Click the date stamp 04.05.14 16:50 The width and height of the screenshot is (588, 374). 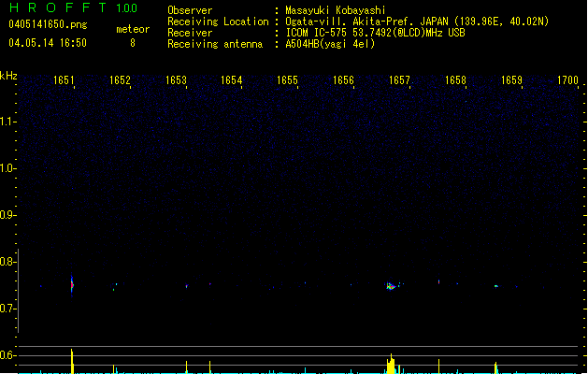click(x=48, y=43)
